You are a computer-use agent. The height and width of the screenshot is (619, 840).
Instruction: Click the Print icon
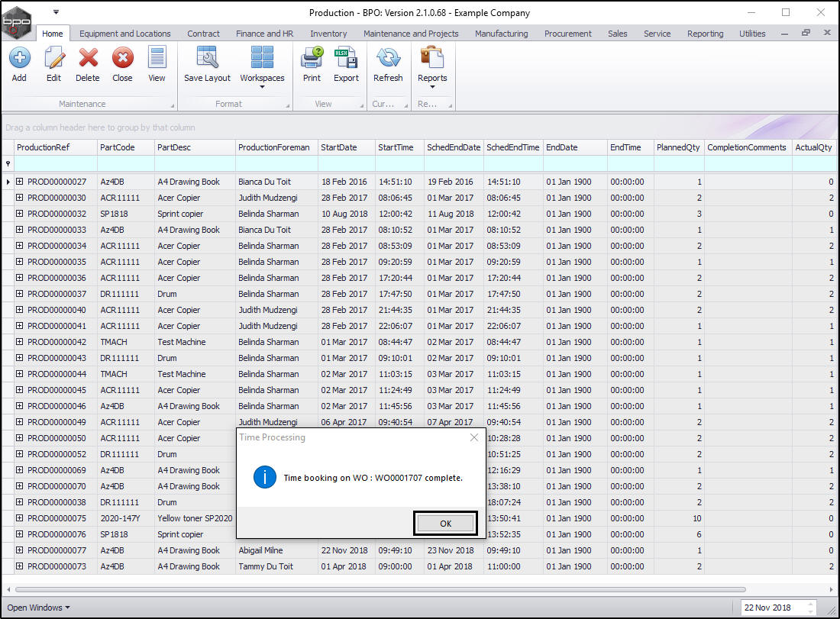click(x=312, y=58)
